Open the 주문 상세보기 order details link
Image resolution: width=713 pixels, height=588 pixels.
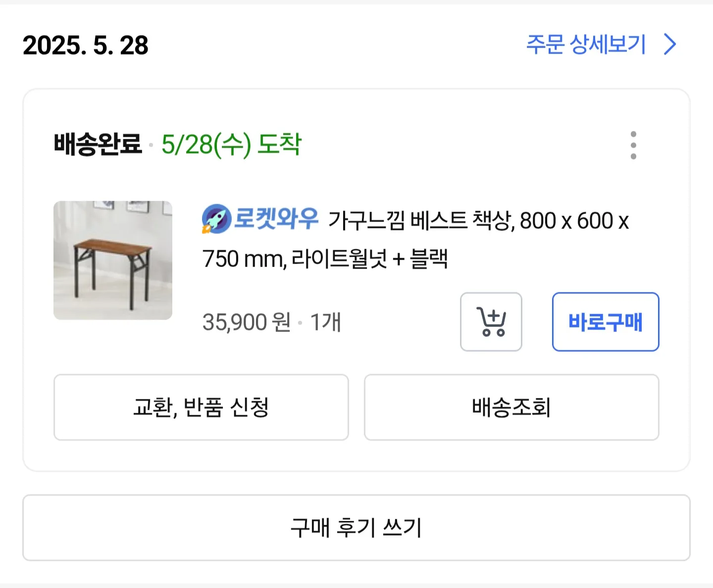point(586,45)
